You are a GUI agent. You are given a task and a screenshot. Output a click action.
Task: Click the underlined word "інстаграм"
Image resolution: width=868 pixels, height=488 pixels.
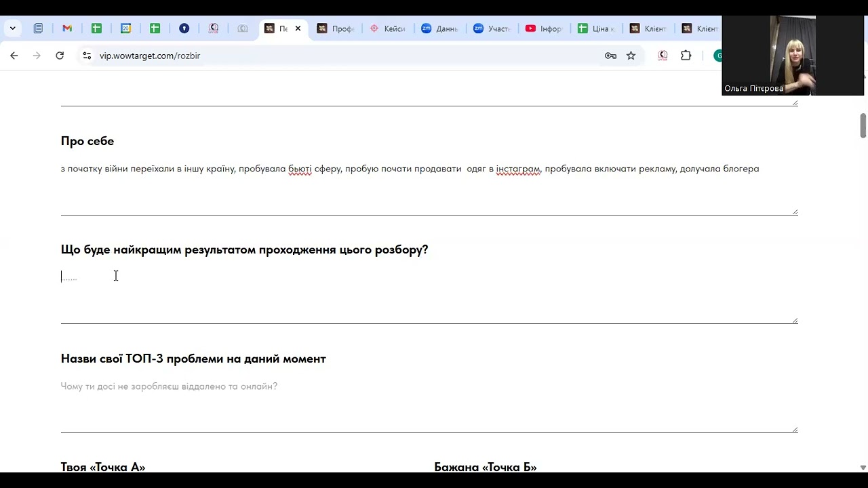(x=518, y=169)
